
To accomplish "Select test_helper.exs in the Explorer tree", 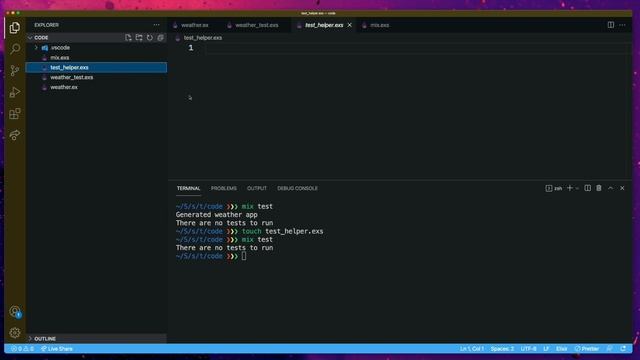I will point(96,67).
